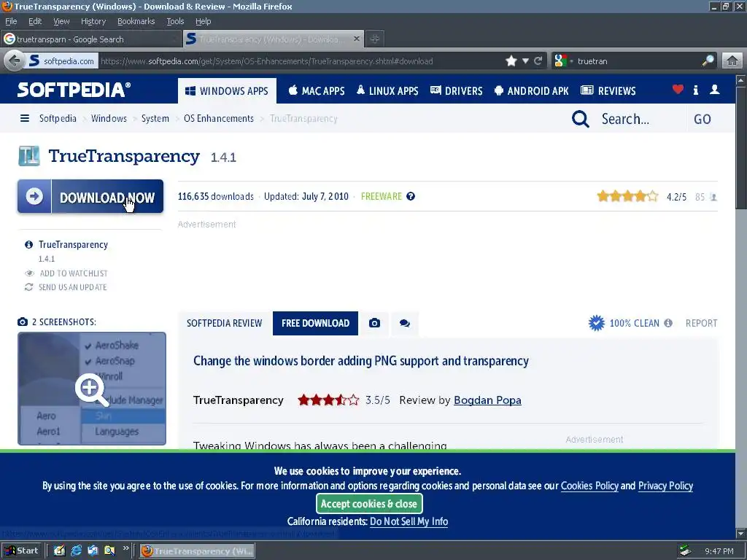The image size is (747, 560).
Task: Click the Firefox taskbar window button
Action: point(197,551)
